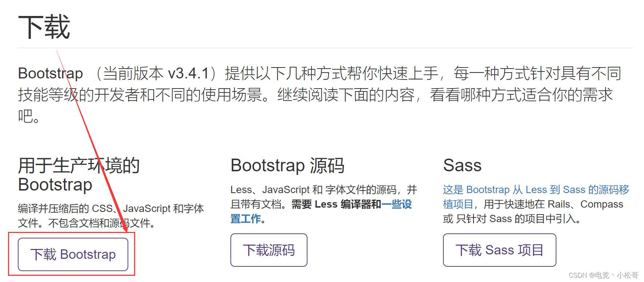Select the 下载 page heading
This screenshot has height=282, width=644.
point(44,27)
